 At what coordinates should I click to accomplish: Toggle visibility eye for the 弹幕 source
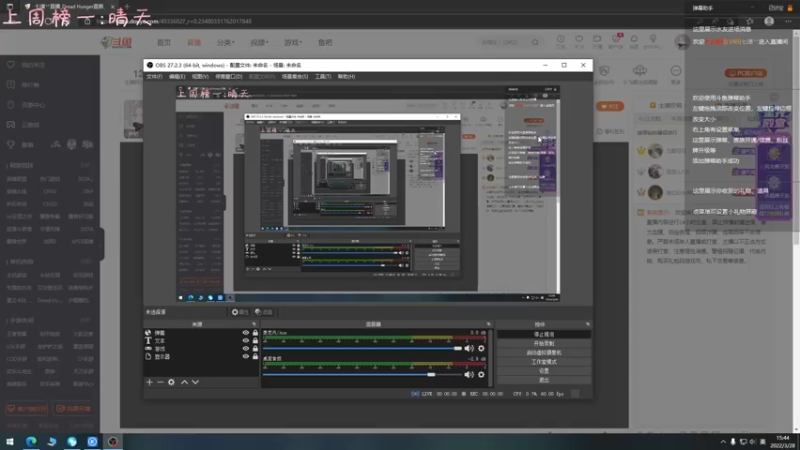(x=246, y=333)
